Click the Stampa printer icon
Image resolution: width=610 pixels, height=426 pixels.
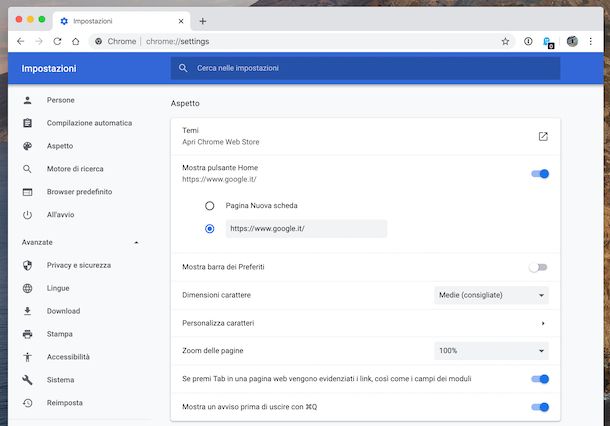(27, 334)
